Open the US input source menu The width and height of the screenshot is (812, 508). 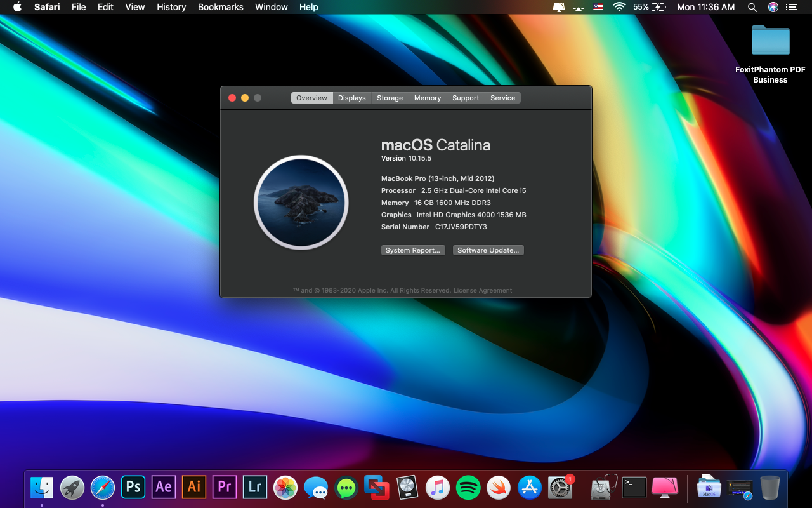[x=598, y=7]
